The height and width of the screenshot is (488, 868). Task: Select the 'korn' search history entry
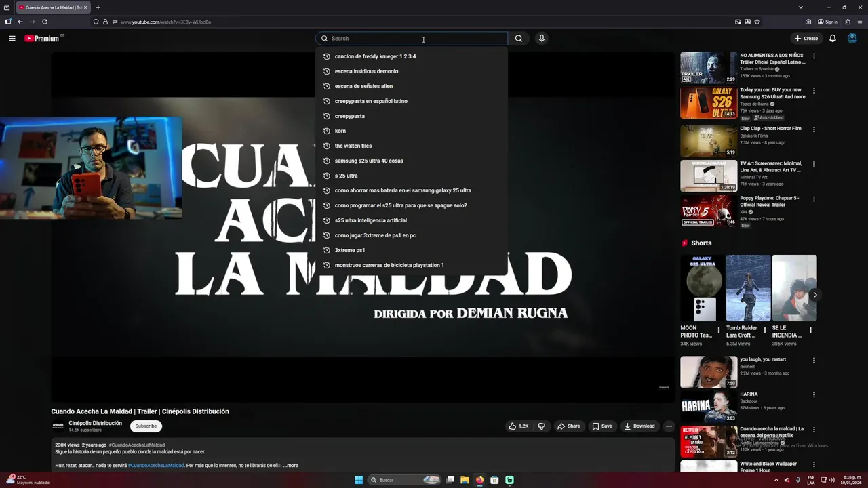(412, 131)
